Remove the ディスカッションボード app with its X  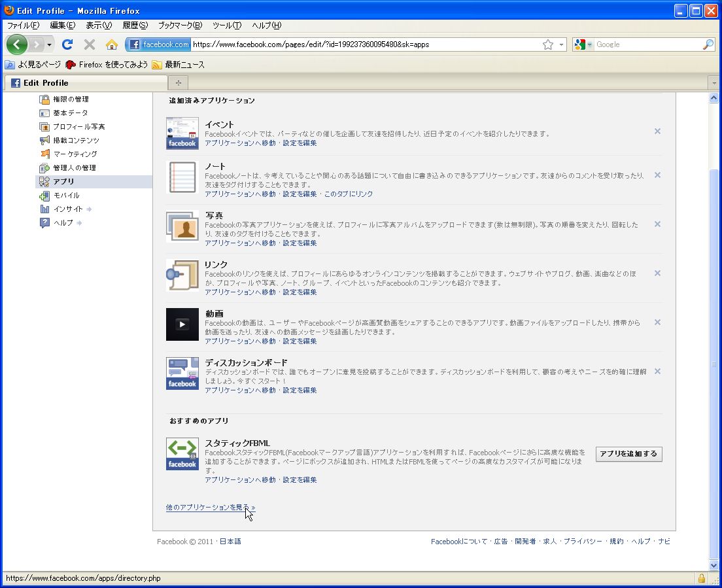[657, 371]
